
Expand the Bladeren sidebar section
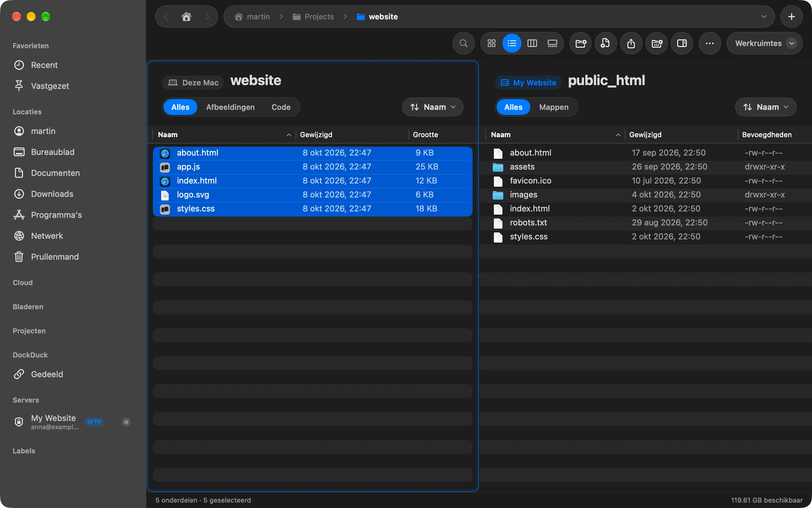pos(28,307)
